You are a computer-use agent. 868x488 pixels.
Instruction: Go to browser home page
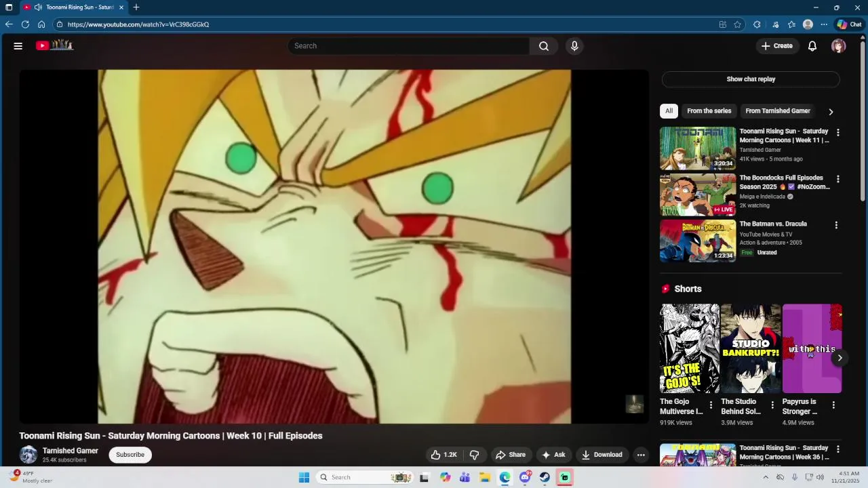[41, 24]
